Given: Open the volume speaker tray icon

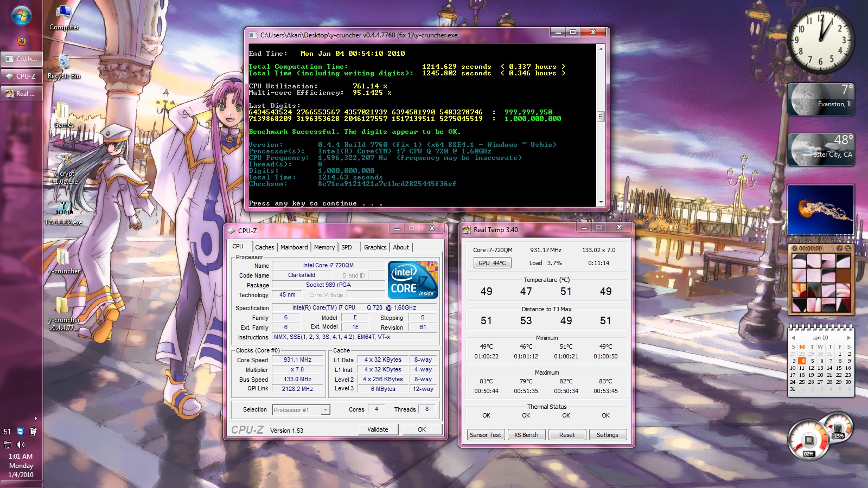Looking at the screenshot, I should tap(21, 445).
